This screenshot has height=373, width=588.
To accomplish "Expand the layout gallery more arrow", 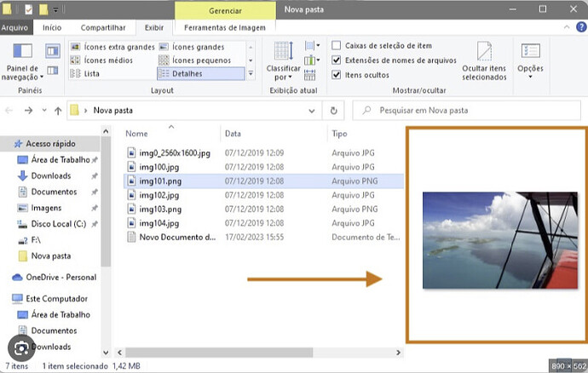I will coord(251,74).
